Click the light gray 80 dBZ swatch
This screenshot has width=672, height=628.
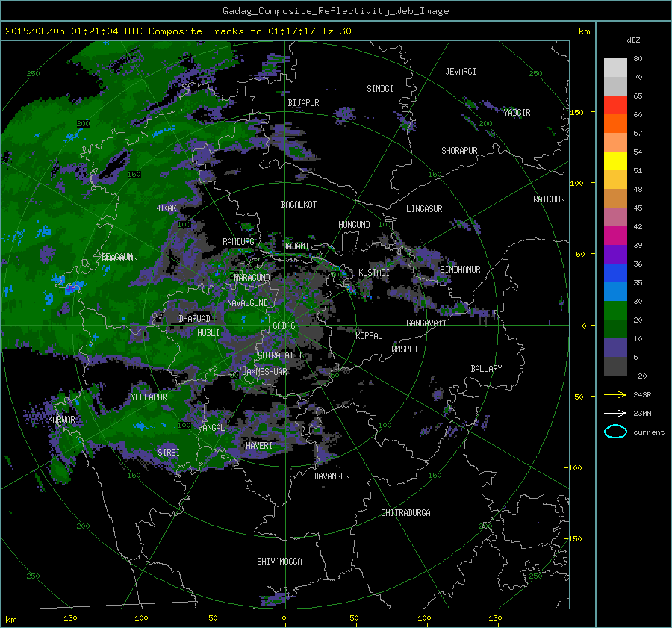(615, 68)
